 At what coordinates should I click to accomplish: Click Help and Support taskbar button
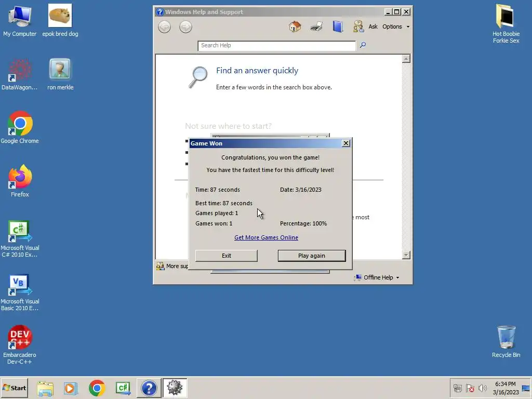(149, 388)
